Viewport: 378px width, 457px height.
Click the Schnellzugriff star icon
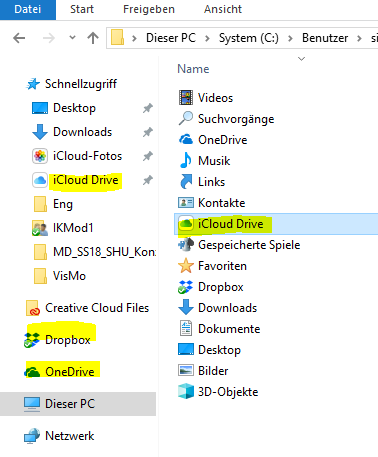(x=33, y=84)
